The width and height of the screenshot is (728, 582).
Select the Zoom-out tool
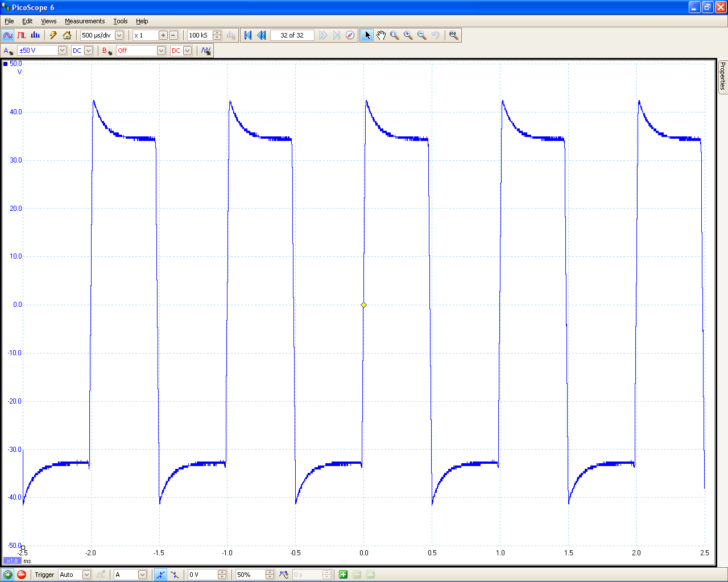click(422, 35)
